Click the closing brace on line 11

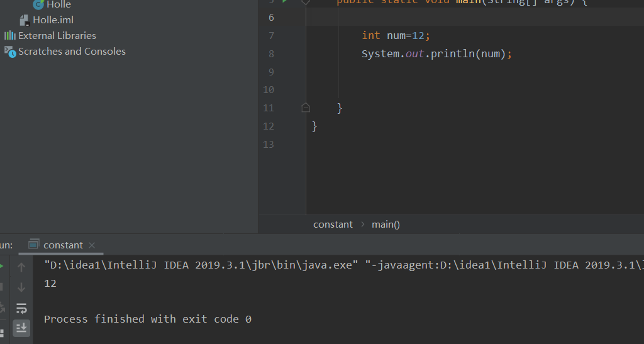coord(340,108)
